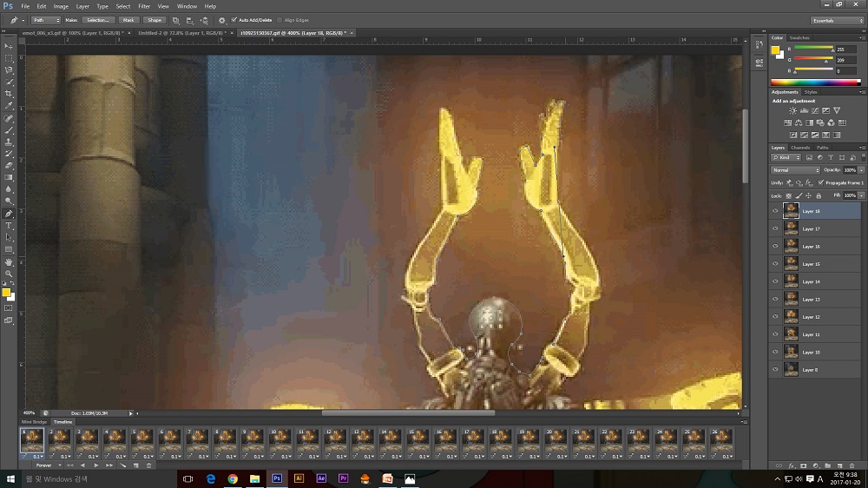Select the Zoom tool
Viewport: 868px width, 488px height.
tap(9, 274)
